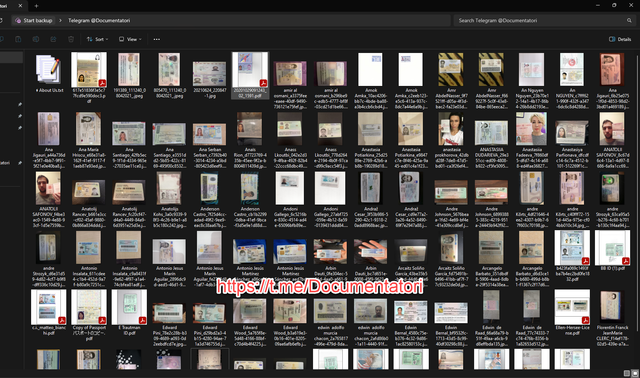Open the Sort dropdown menu
The width and height of the screenshot is (640, 378).
coord(97,39)
